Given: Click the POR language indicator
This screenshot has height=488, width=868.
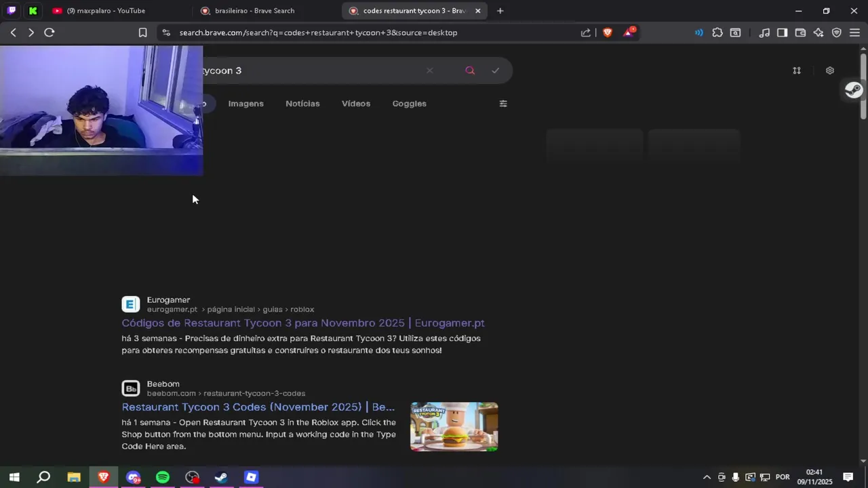Looking at the screenshot, I should coord(783,477).
